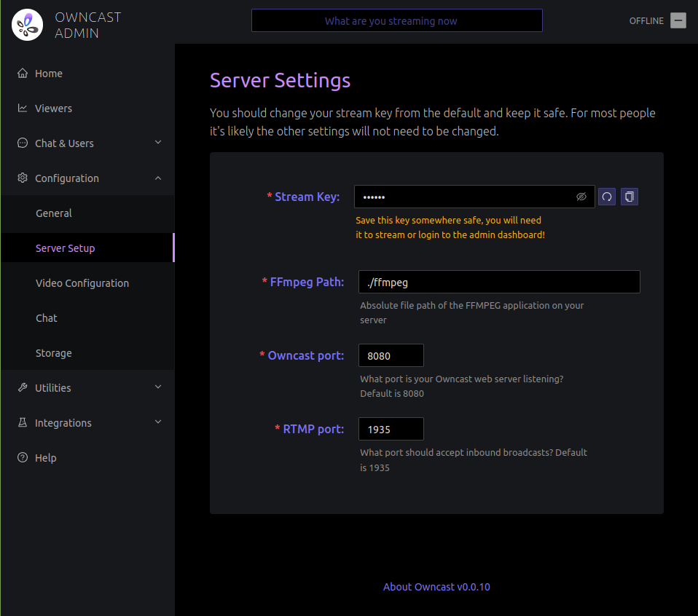Click the Help question mark icon

(x=23, y=458)
